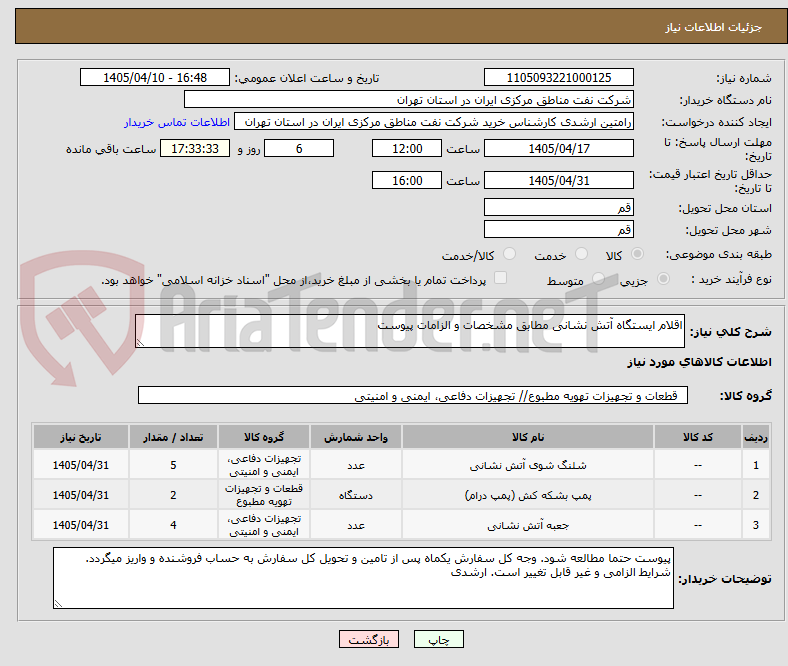Click the price validity date 1405/04/31 field
Viewport: 788px width, 666px height.
[x=558, y=180]
